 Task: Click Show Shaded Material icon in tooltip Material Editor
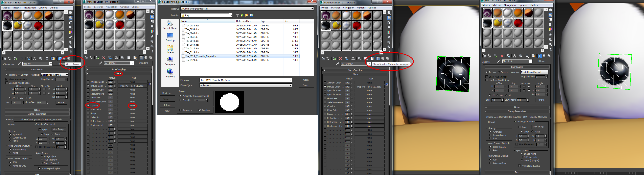(x=372, y=58)
